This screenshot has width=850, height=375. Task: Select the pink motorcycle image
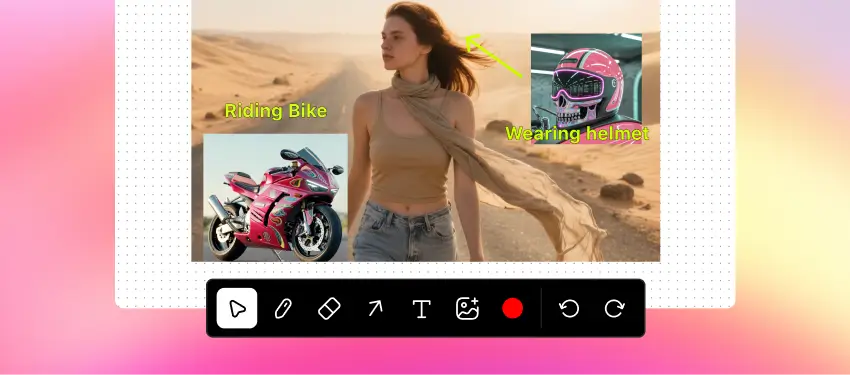coord(275,198)
